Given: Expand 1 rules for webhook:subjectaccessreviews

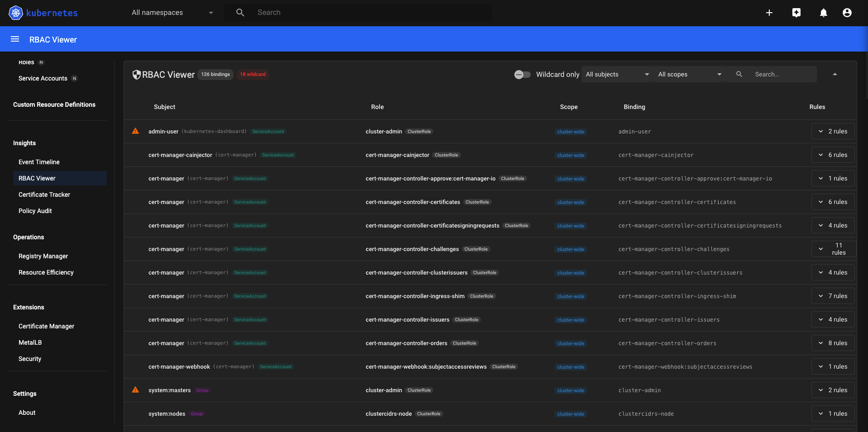Looking at the screenshot, I should [833, 366].
